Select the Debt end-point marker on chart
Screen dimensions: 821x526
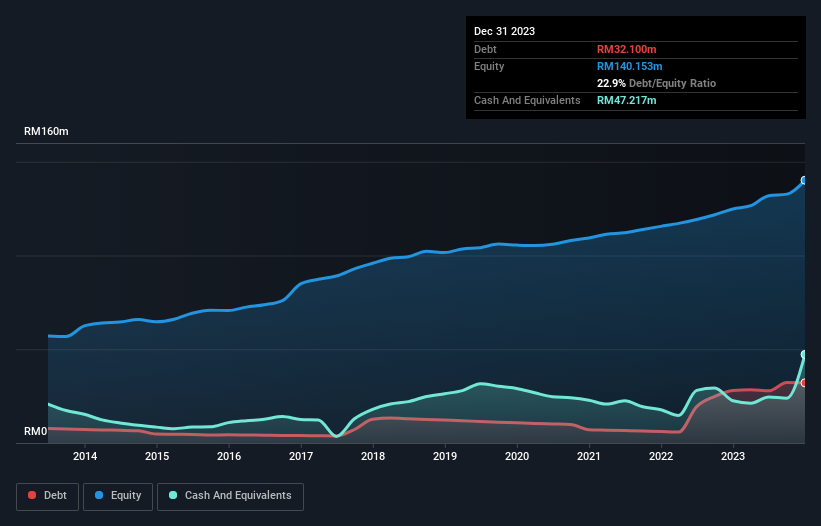[804, 383]
